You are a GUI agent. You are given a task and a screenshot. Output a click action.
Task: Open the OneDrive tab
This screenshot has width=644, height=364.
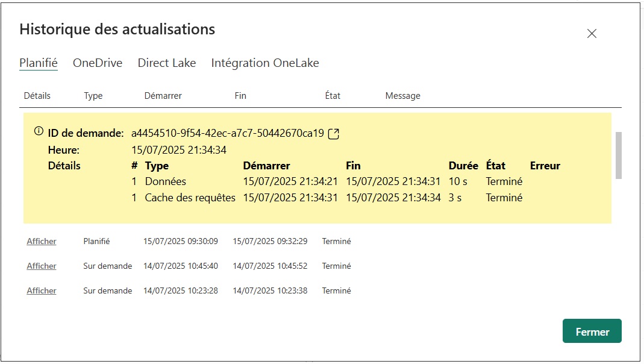click(x=98, y=63)
